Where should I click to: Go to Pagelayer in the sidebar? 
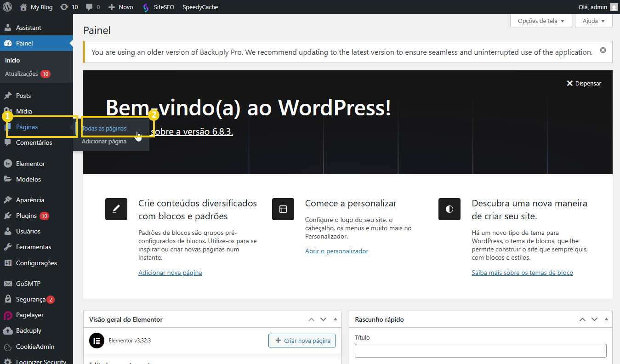[29, 315]
